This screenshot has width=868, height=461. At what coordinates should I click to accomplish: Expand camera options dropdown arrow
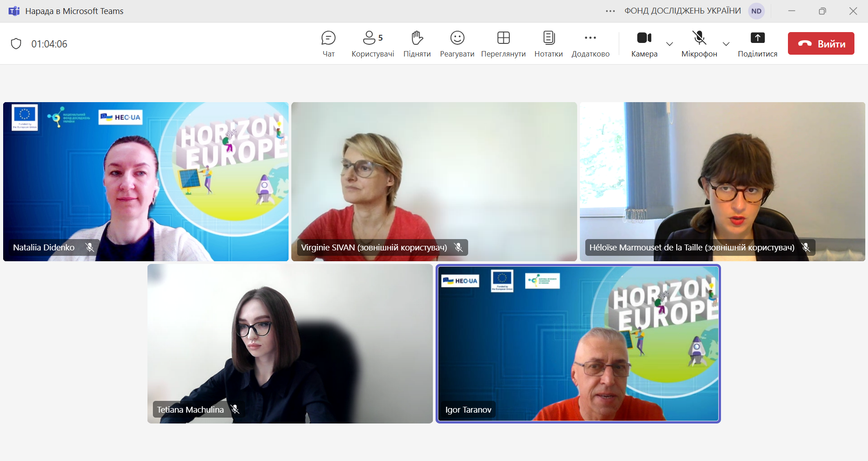click(x=669, y=44)
